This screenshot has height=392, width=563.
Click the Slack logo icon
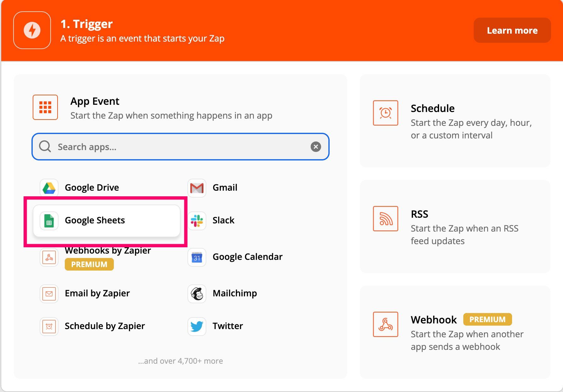pos(197,221)
